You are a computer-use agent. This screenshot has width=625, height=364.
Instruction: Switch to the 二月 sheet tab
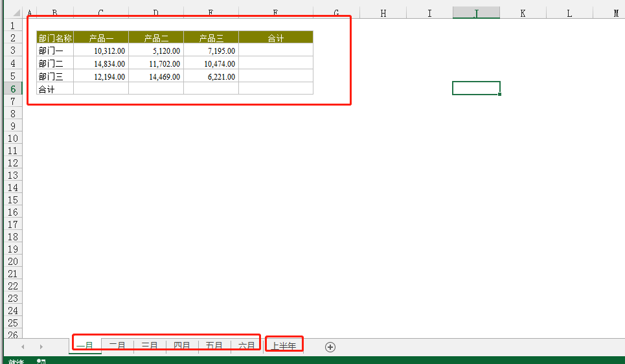[x=117, y=345]
